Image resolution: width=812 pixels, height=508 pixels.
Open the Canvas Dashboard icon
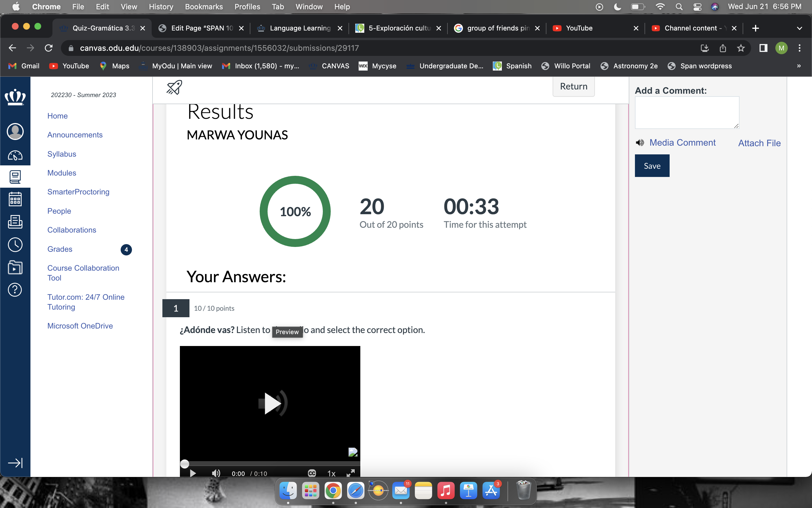tap(15, 155)
